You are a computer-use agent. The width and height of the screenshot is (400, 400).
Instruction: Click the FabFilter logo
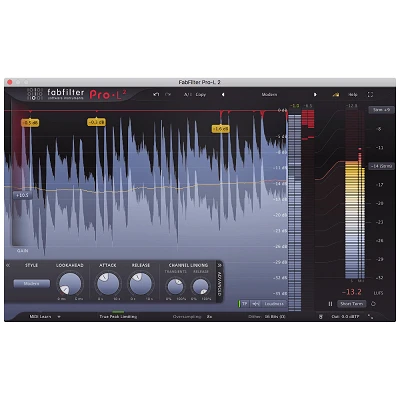[55, 94]
